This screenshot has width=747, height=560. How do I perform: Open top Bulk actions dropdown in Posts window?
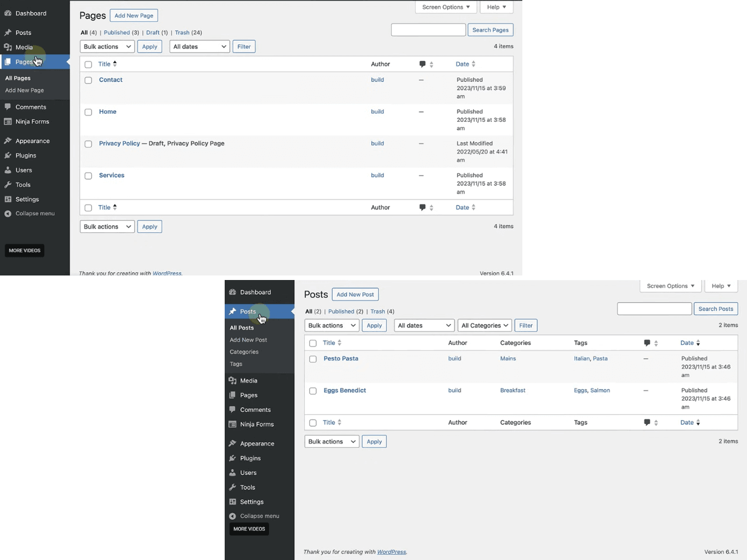point(332,325)
